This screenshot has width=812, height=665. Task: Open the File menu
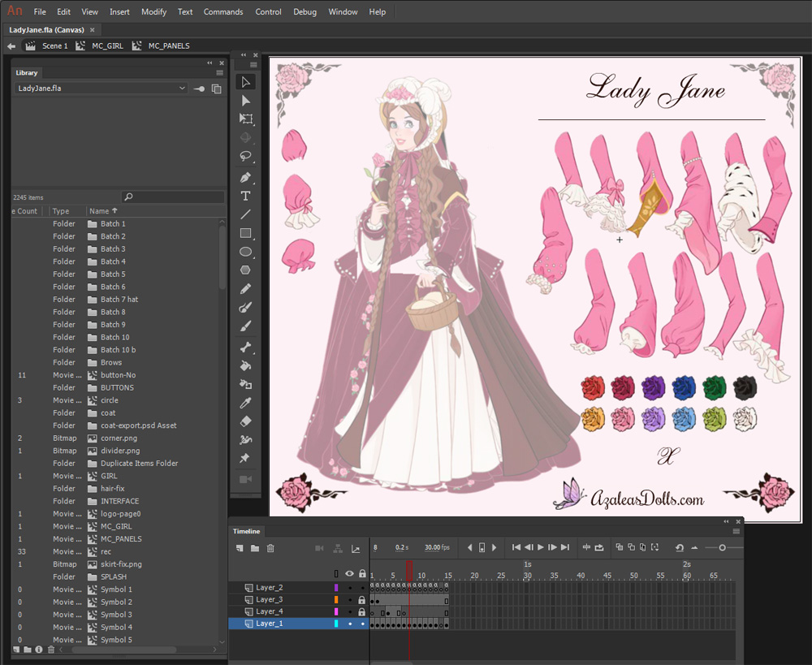pyautogui.click(x=40, y=11)
